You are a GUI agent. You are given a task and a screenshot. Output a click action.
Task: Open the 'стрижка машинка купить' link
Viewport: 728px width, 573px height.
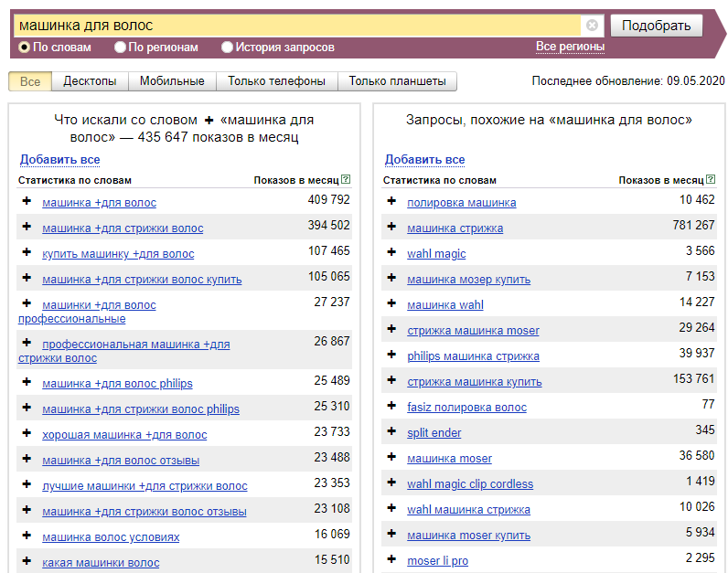click(x=475, y=382)
